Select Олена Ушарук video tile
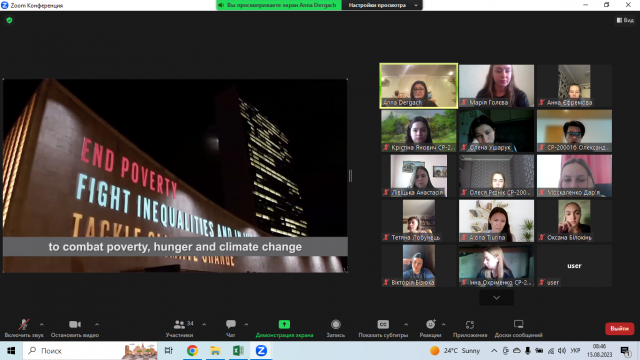The image size is (640, 360). click(x=496, y=131)
